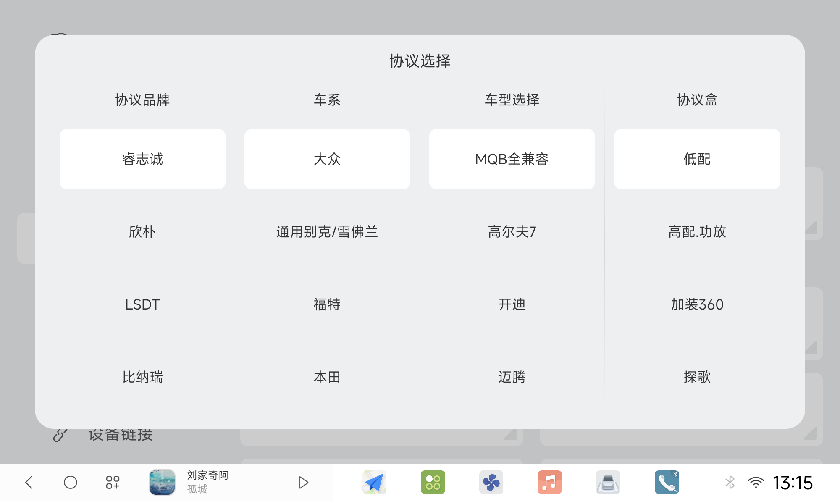Viewport: 840px width, 504px height.
Task: Open the app store grid icon
Action: [x=433, y=482]
